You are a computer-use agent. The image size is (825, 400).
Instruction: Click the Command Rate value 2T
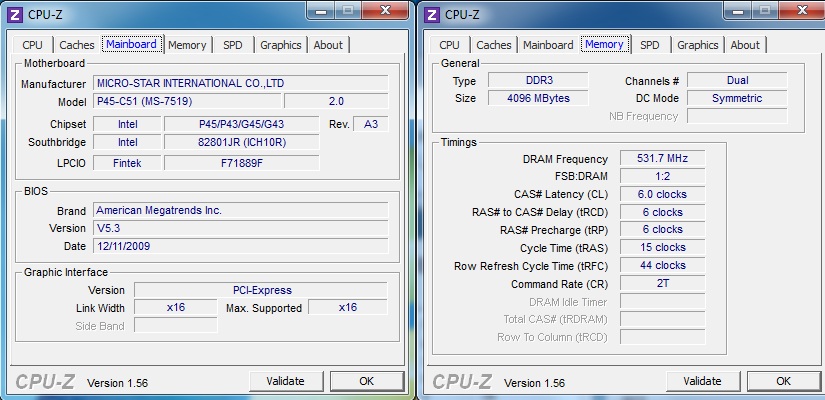coord(662,283)
